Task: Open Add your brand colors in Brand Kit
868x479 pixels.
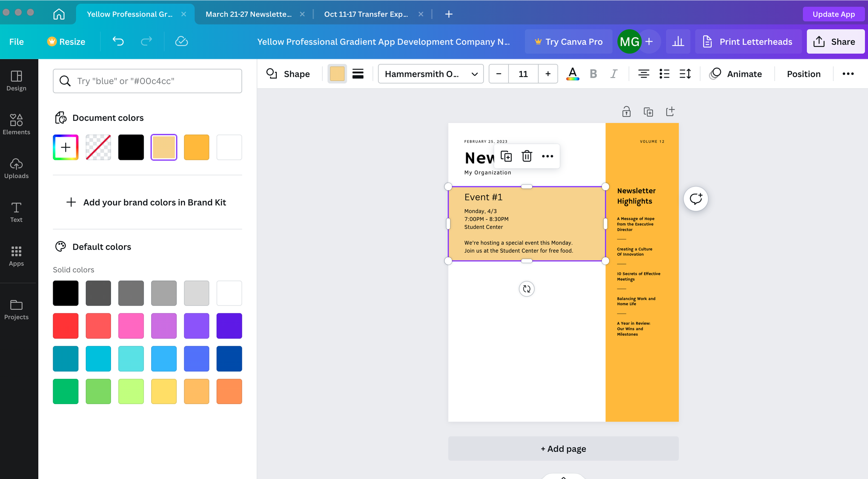Action: pos(147,202)
